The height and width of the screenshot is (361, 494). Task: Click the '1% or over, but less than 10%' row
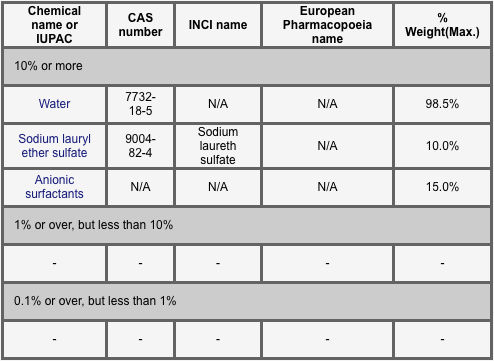[x=247, y=225]
